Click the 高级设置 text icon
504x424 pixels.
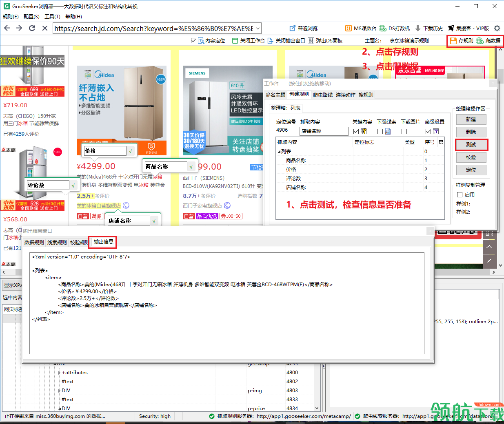(x=436, y=131)
